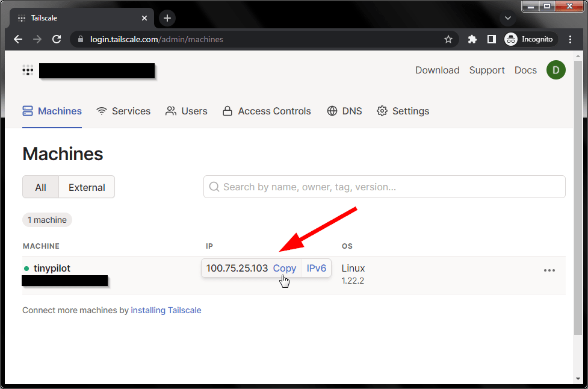
Task: Open the Access Controls tab
Action: pos(267,111)
